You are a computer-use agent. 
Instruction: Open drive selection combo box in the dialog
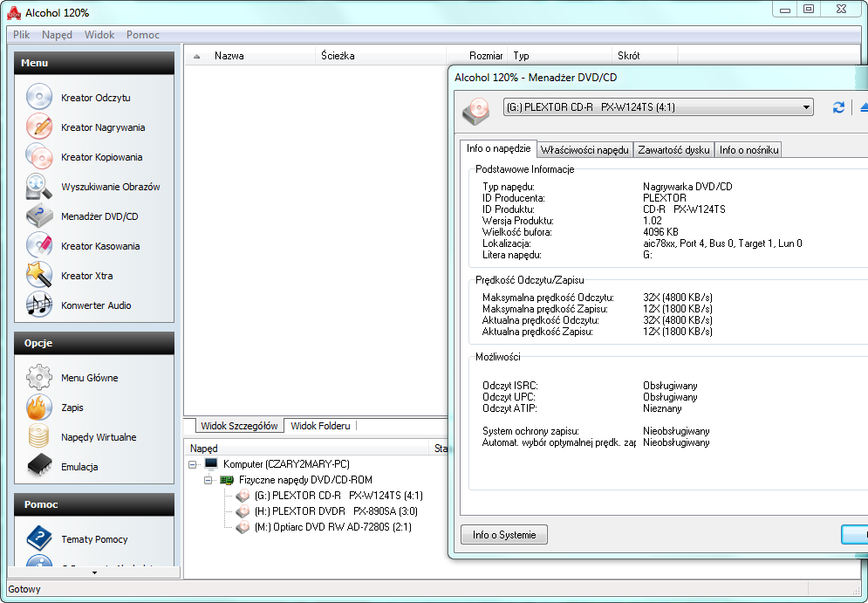point(658,107)
